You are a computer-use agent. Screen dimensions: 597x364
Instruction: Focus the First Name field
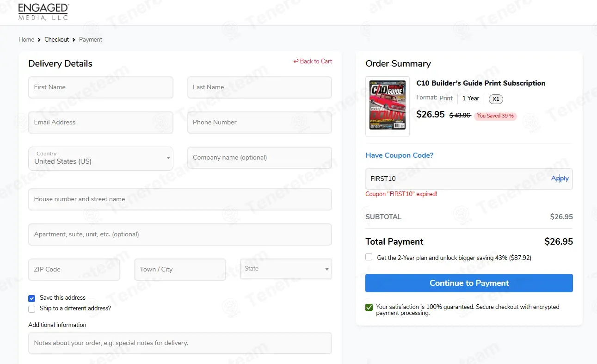[x=101, y=87]
